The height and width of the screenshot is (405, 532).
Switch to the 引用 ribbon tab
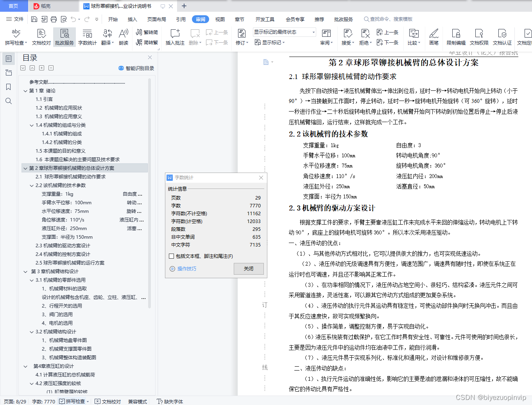pos(181,19)
